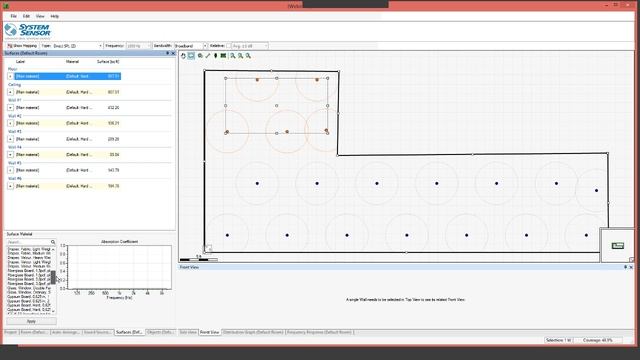Open the Distribution Graph (Default Room) tab
The width and height of the screenshot is (640, 360).
[x=253, y=332]
